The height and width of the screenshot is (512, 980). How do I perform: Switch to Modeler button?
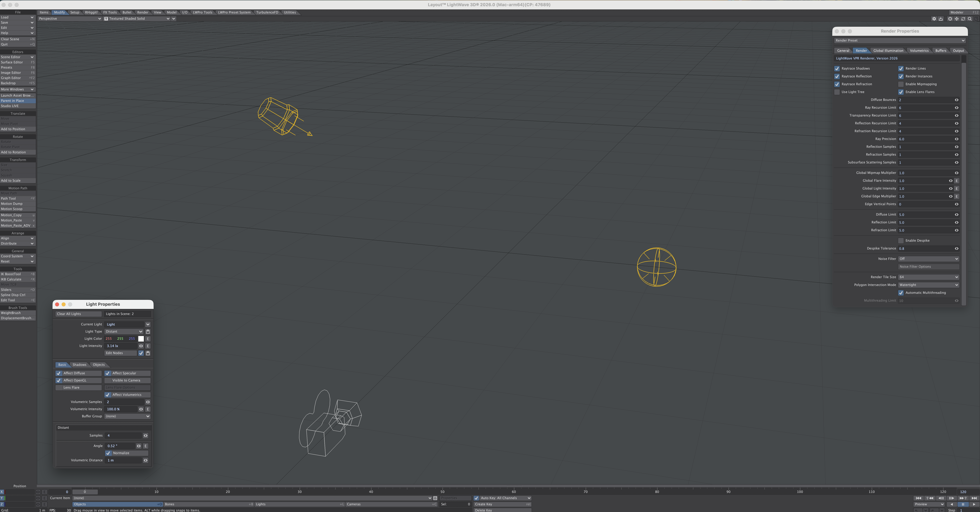(x=964, y=12)
